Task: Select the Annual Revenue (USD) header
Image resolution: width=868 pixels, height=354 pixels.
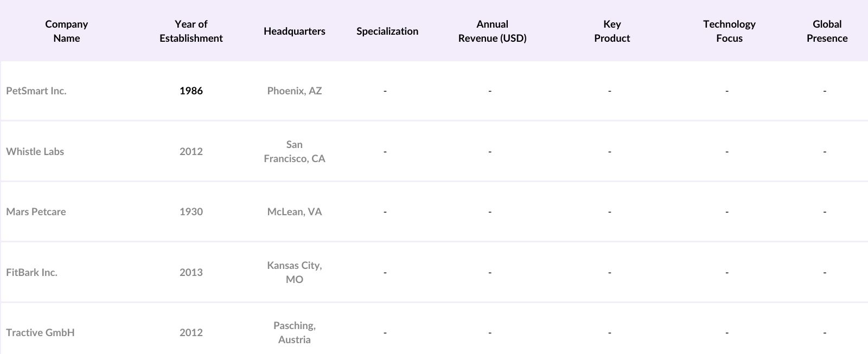Action: [x=492, y=31]
